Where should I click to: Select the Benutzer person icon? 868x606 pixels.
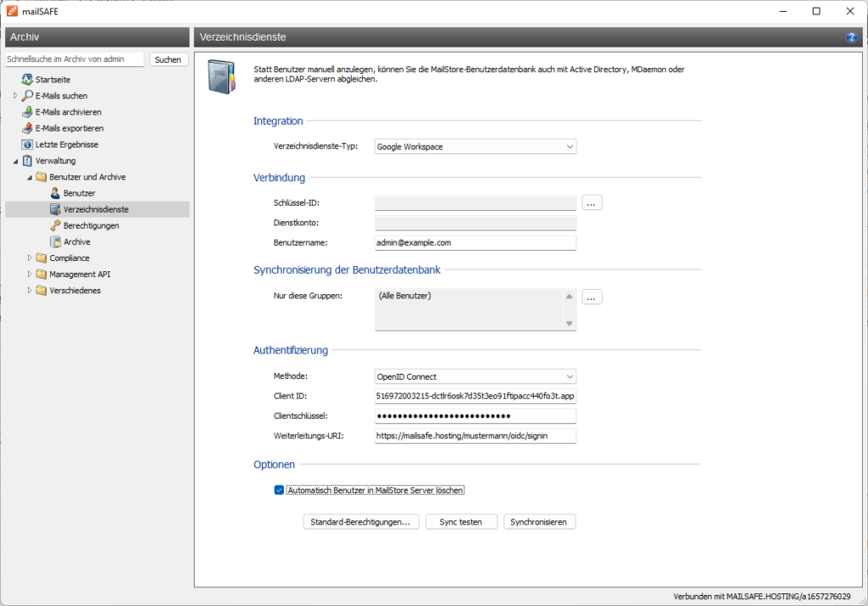[x=55, y=193]
